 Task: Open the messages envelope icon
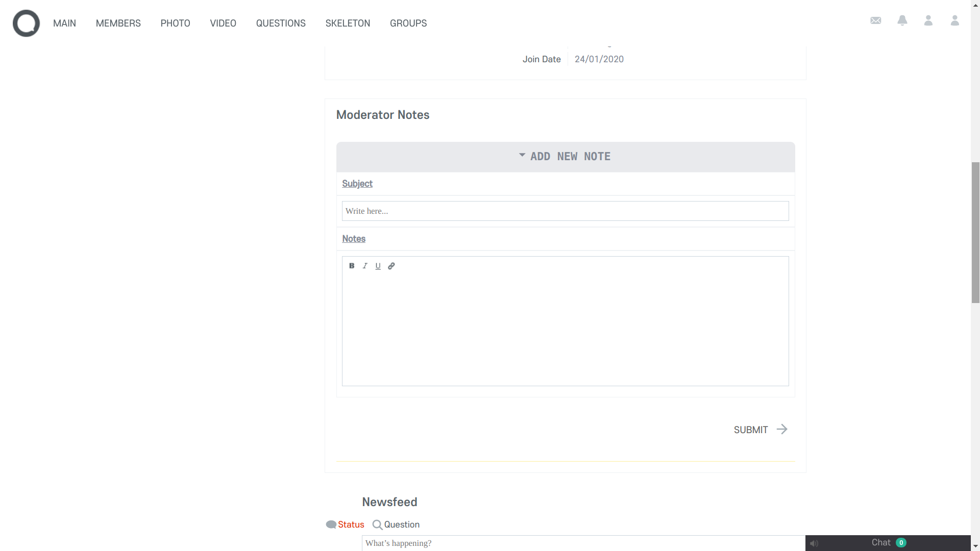(x=876, y=20)
